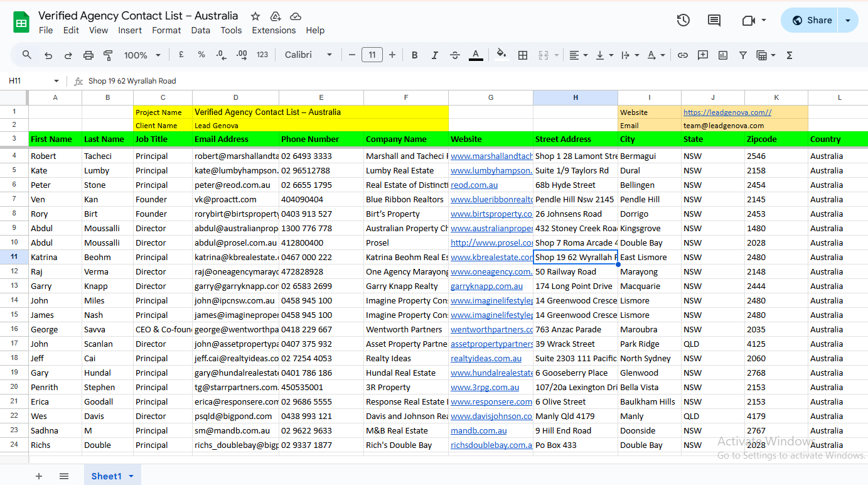The height and width of the screenshot is (485, 868).
Task: Format as currency with pound icon
Action: pyautogui.click(x=181, y=55)
